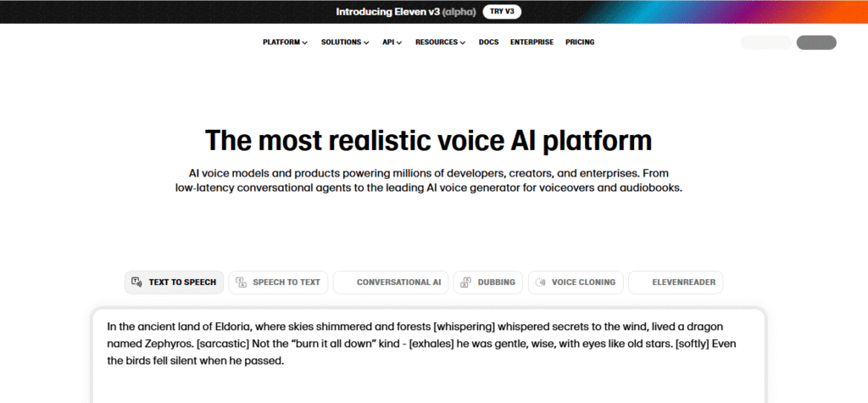Expand the Resources dropdown chevron
Screen dimensions: 868x403
click(463, 42)
